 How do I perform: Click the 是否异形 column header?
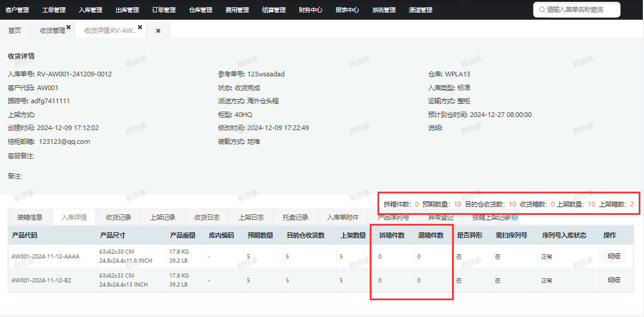pos(470,236)
